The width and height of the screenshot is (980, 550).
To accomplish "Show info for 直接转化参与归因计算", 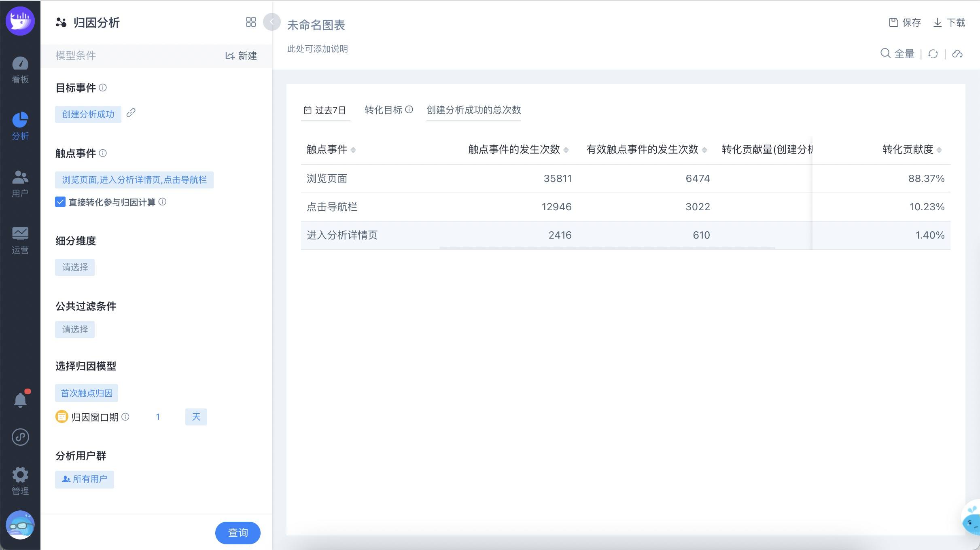I will (162, 202).
